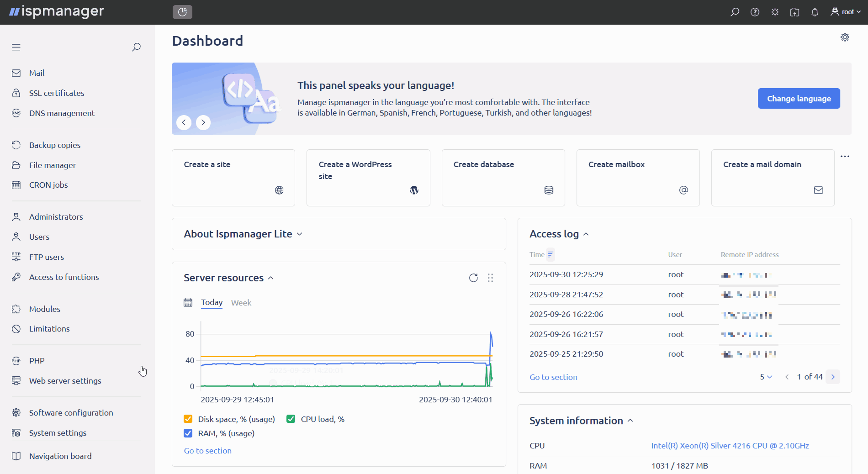
Task: Toggle the light/dark theme sun icon
Action: [x=775, y=12]
